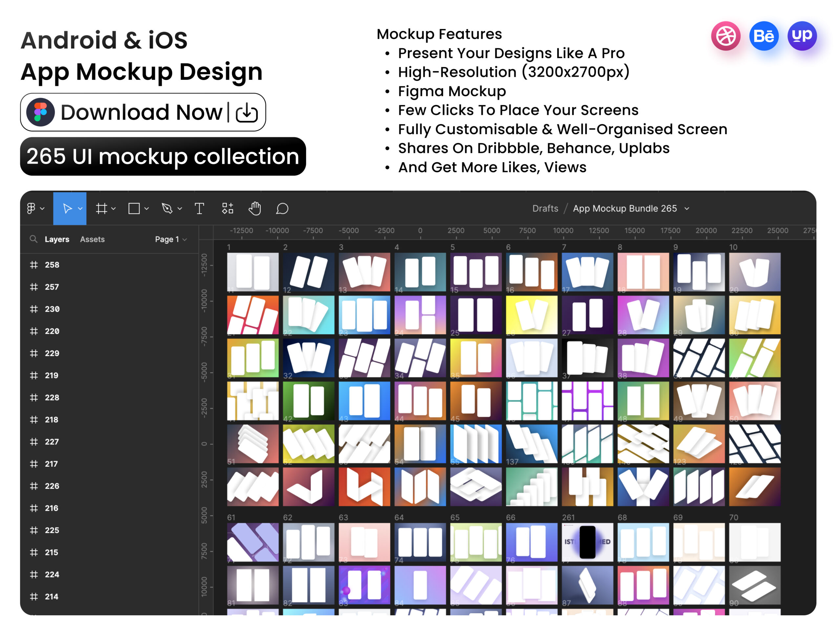Select the Text tool
This screenshot has height=630, width=840.
199,208
